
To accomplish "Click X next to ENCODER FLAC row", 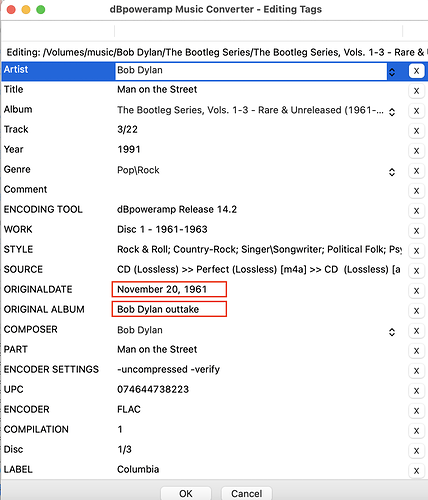I will pos(416,411).
